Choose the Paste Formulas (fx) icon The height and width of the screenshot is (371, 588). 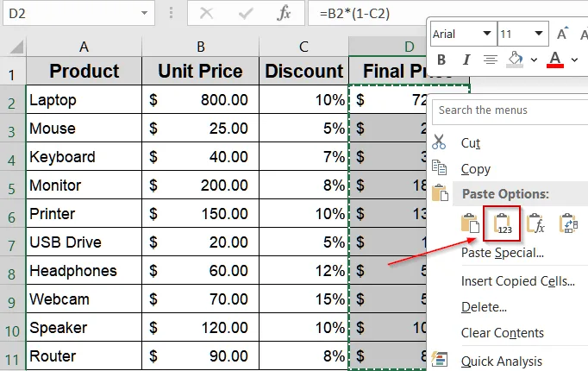point(535,223)
